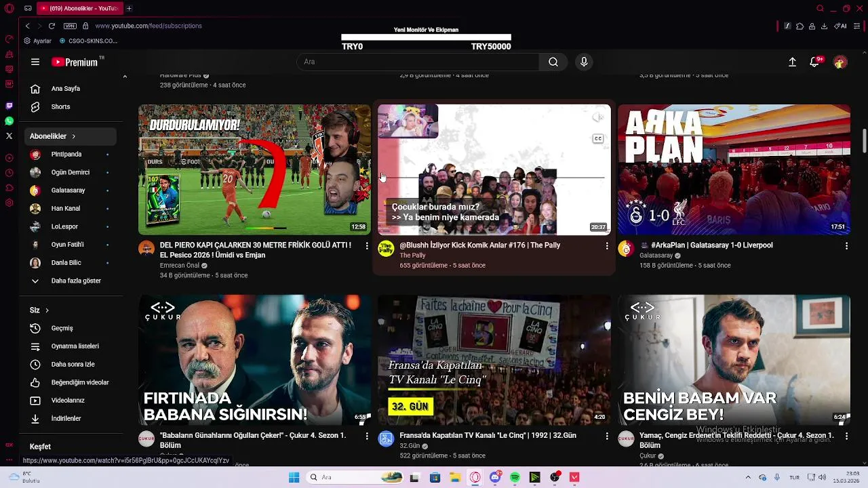The width and height of the screenshot is (868, 488).
Task: Expand the Siz section chevron
Action: click(47, 310)
